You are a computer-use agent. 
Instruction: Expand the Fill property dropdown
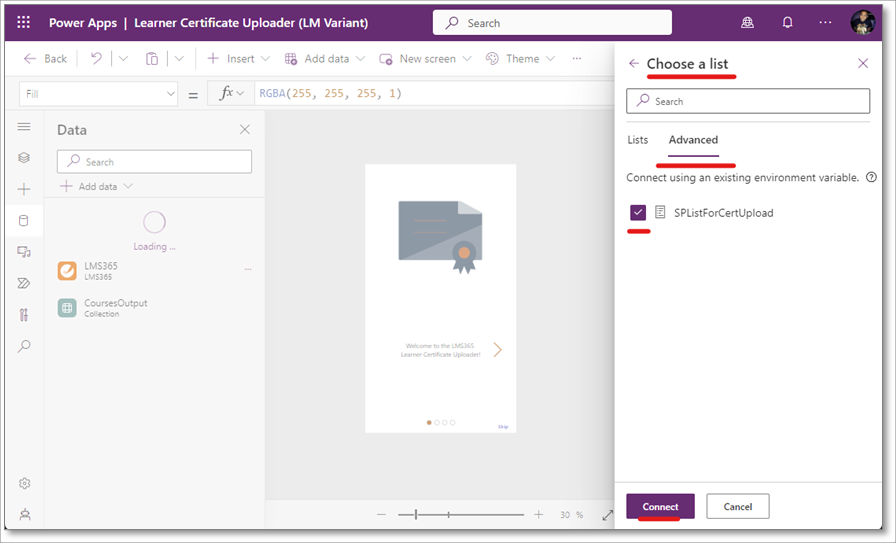(170, 93)
